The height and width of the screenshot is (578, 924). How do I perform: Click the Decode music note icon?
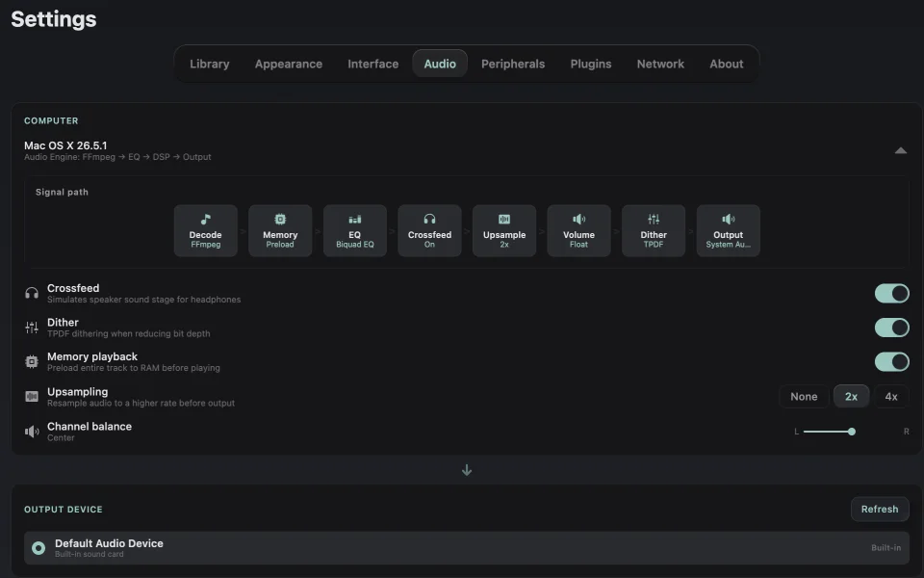click(x=205, y=220)
